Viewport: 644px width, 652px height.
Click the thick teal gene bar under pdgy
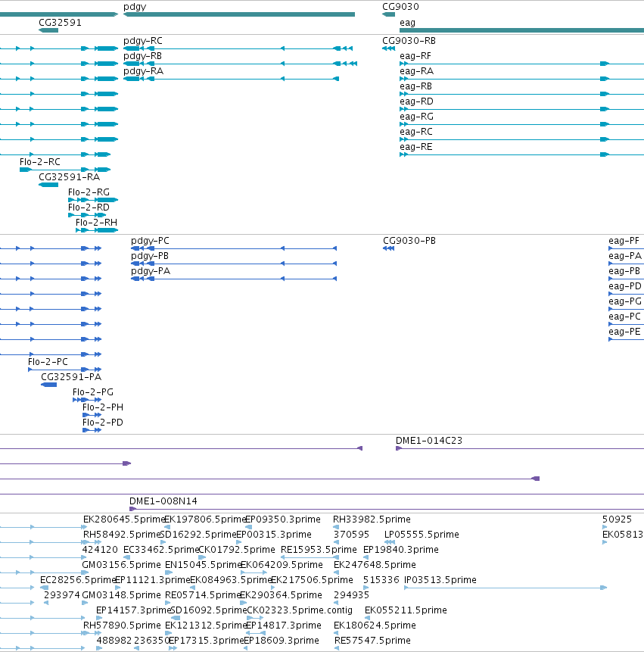pyautogui.click(x=239, y=14)
